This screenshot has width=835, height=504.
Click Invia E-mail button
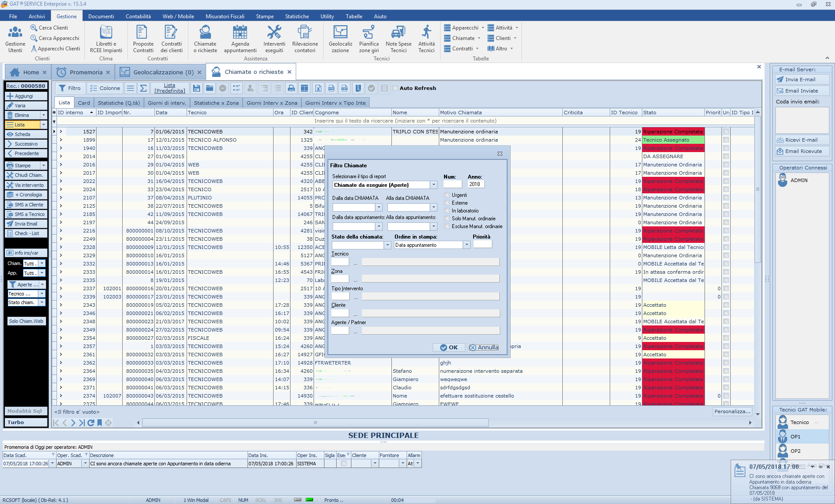(x=802, y=80)
